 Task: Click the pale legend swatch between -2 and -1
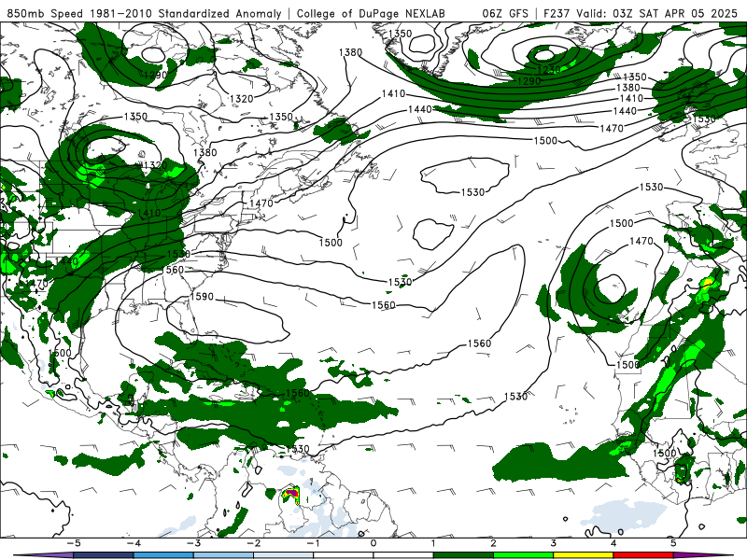(284, 555)
